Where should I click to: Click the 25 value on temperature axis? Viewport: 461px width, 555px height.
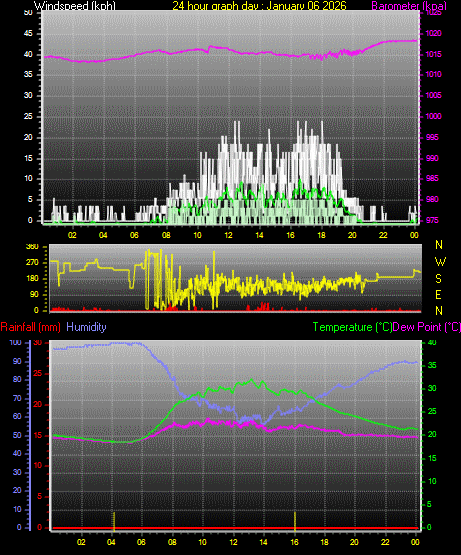[x=432, y=411]
